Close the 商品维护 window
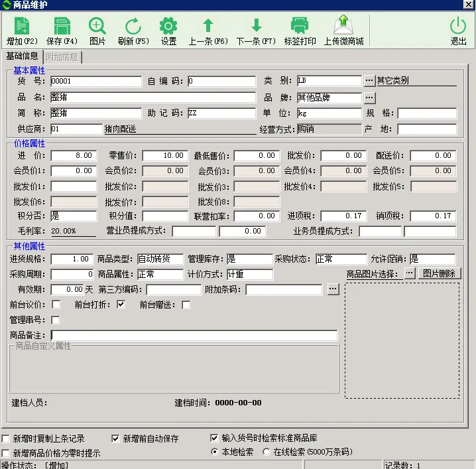The height and width of the screenshot is (469, 476). point(469,4)
